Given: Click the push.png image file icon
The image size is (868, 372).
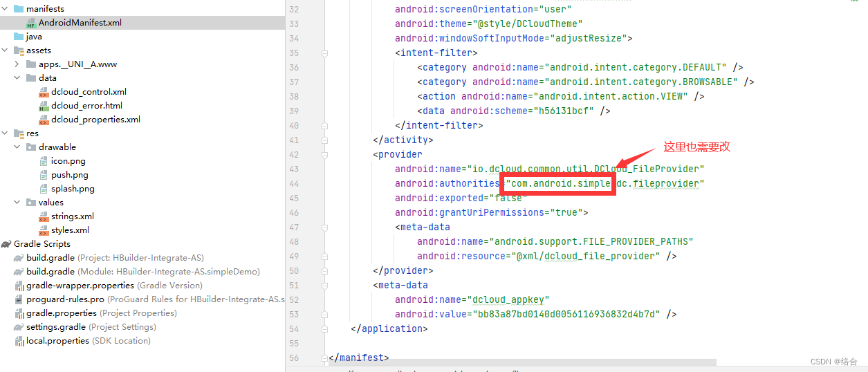Looking at the screenshot, I should [44, 175].
